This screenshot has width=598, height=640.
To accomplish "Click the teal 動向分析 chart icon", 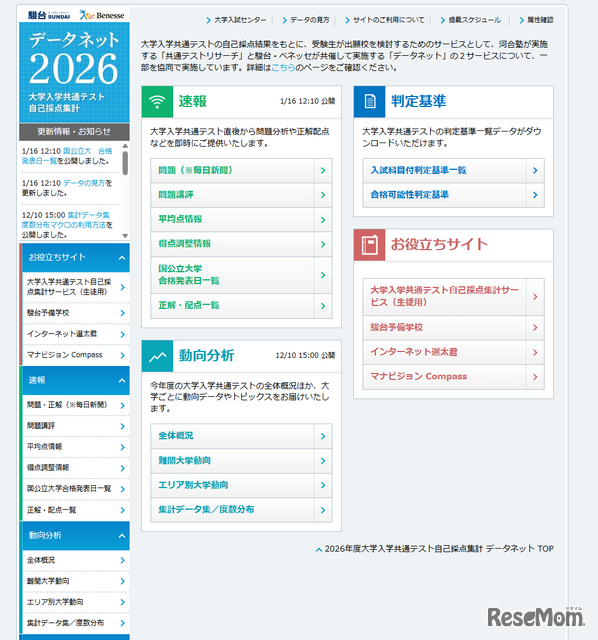I will click(x=157, y=356).
